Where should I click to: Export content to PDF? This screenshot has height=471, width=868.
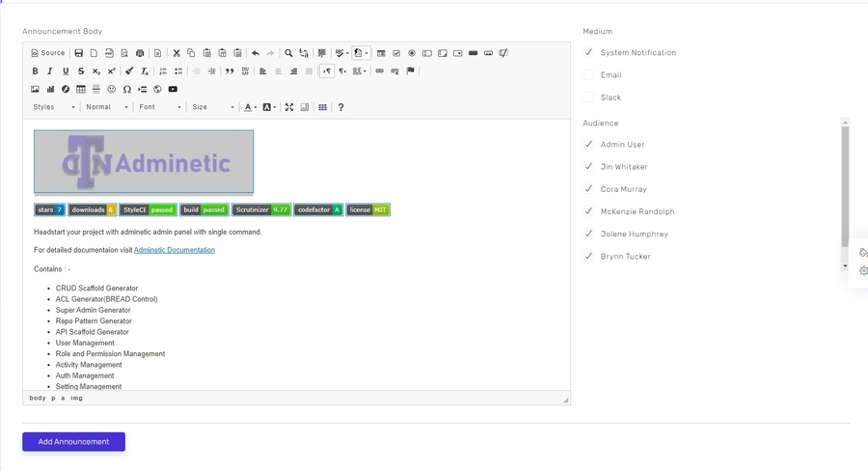109,53
